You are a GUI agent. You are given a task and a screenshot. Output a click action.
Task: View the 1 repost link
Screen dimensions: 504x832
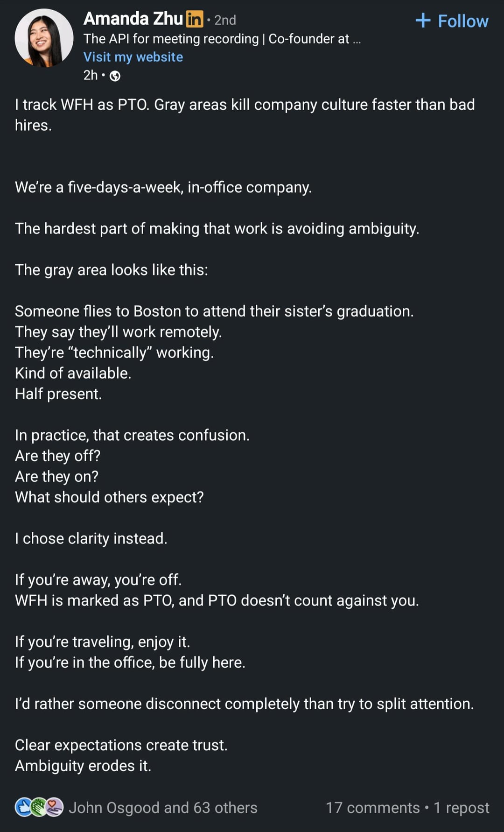pyautogui.click(x=461, y=808)
